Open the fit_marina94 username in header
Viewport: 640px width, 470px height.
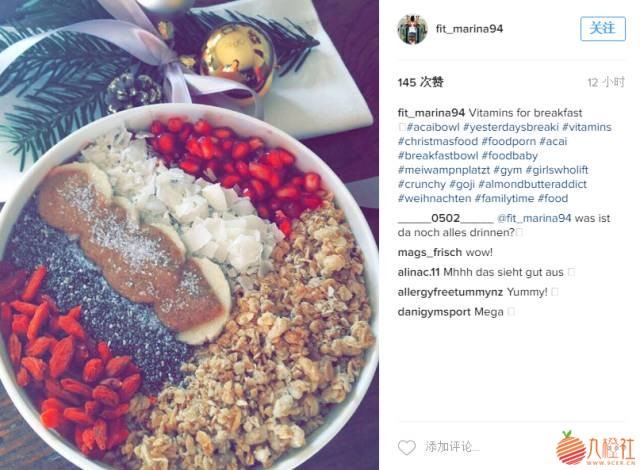coord(469,29)
